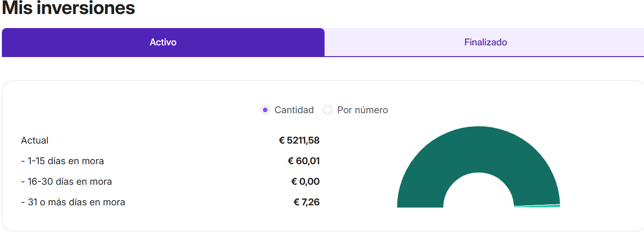Click the Actual row label
The image size is (644, 239).
pyautogui.click(x=35, y=141)
